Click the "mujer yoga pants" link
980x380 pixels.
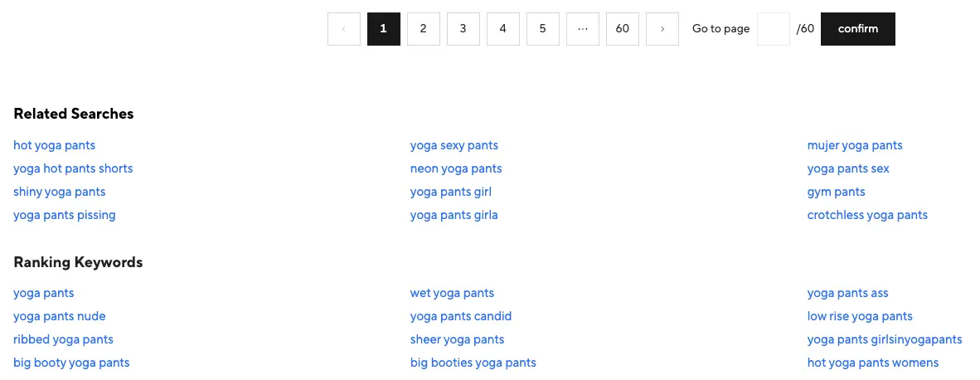click(855, 145)
